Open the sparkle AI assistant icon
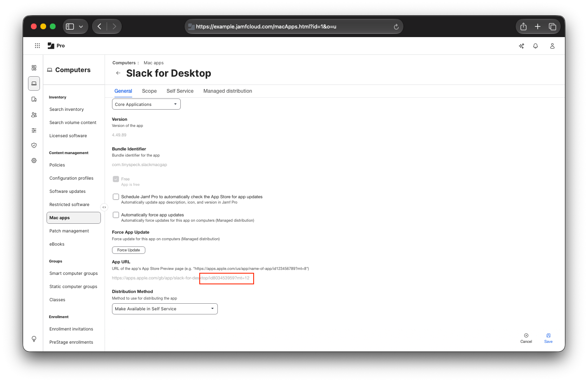588x382 pixels. click(x=521, y=46)
